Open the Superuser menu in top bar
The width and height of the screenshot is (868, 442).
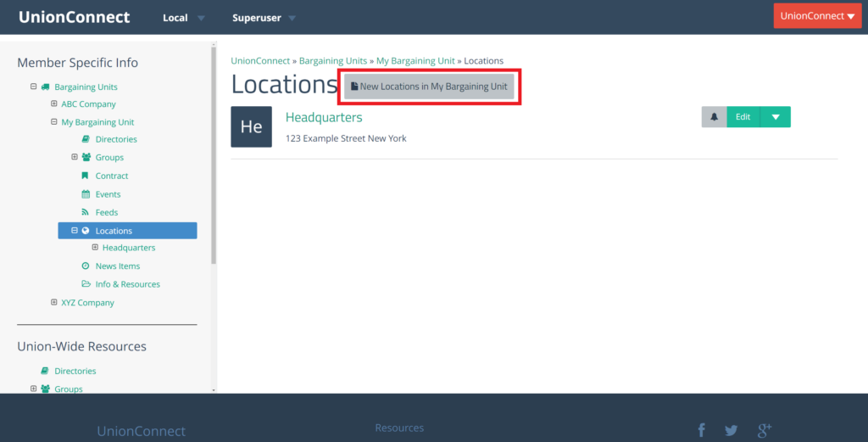(x=264, y=18)
